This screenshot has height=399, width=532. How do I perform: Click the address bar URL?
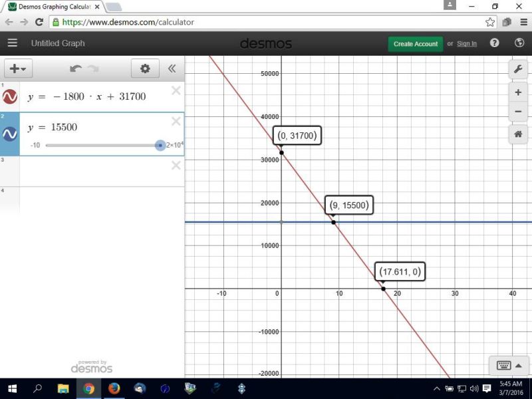point(128,23)
